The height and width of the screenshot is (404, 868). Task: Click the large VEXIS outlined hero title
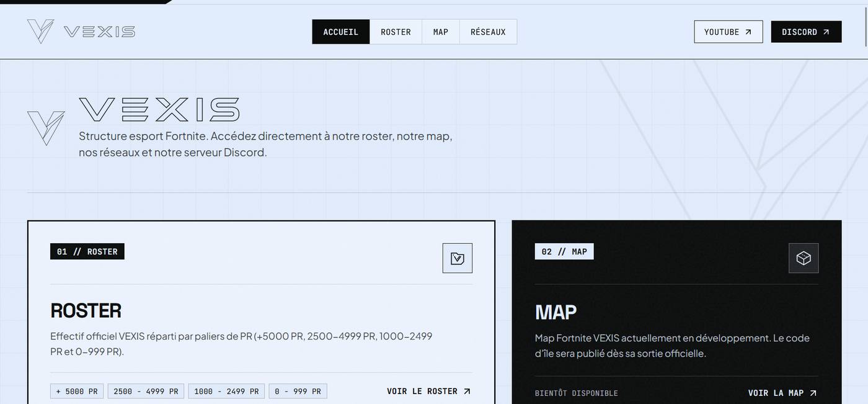159,110
